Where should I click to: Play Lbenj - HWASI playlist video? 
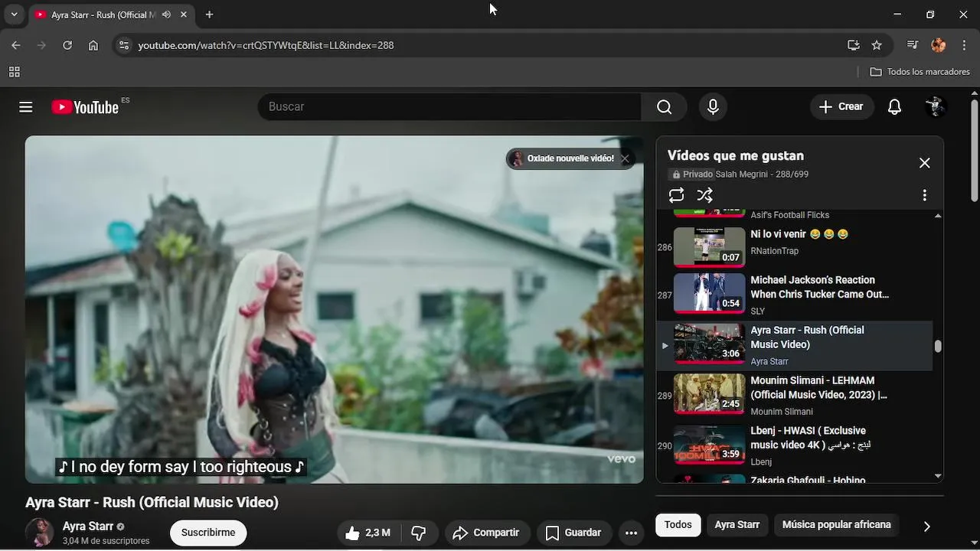pos(795,446)
